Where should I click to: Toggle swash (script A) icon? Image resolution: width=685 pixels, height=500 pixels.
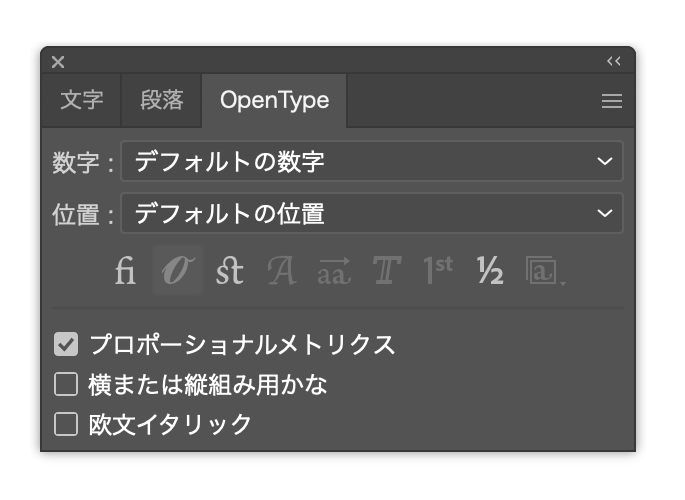pos(282,271)
